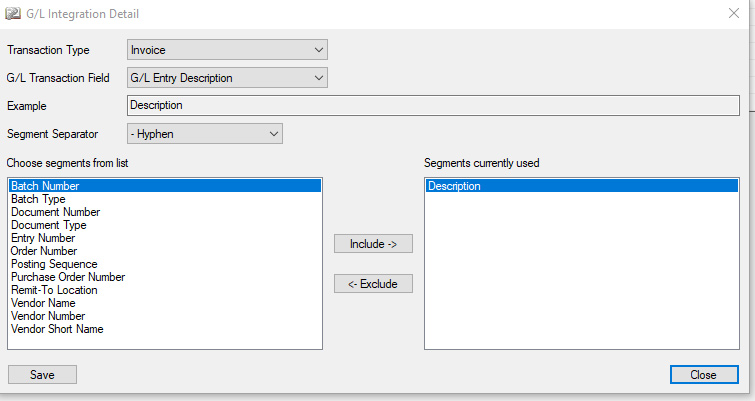Save the integration settings
The image size is (755, 401).
42,375
